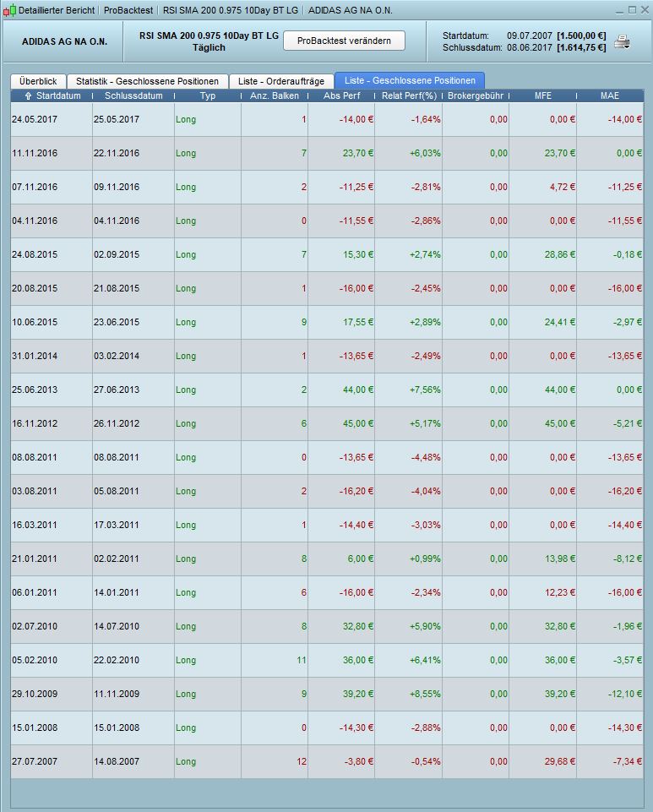The height and width of the screenshot is (812, 653).
Task: Click the Schlussdatum 08.06.2017 value
Action: click(x=529, y=47)
